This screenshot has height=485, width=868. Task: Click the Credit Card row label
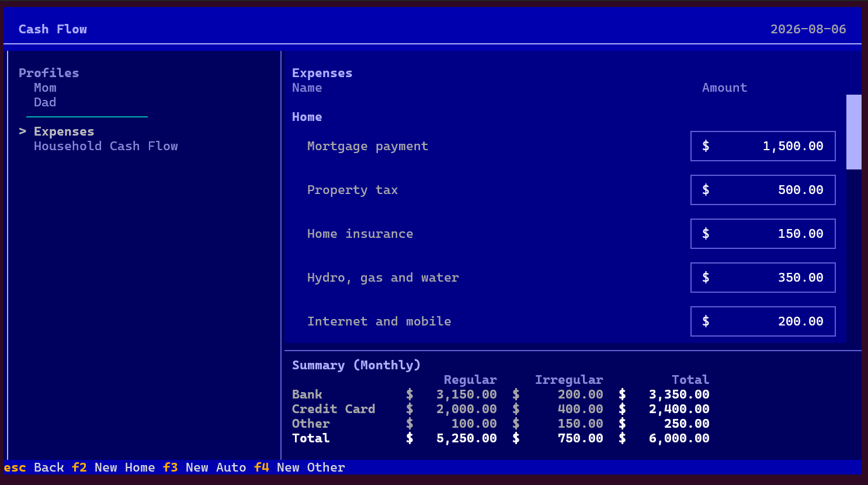[334, 409]
